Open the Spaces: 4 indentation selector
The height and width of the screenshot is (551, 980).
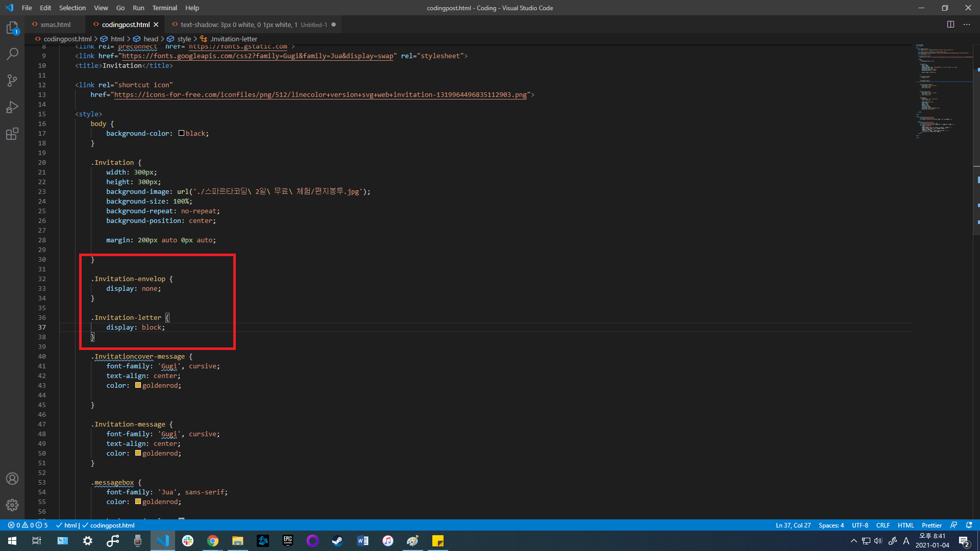831,525
